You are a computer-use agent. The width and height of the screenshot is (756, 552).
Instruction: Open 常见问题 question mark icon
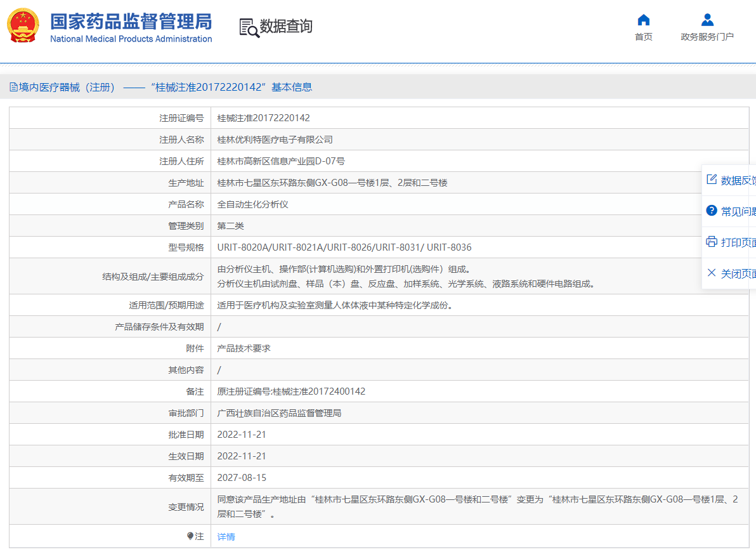coord(712,211)
